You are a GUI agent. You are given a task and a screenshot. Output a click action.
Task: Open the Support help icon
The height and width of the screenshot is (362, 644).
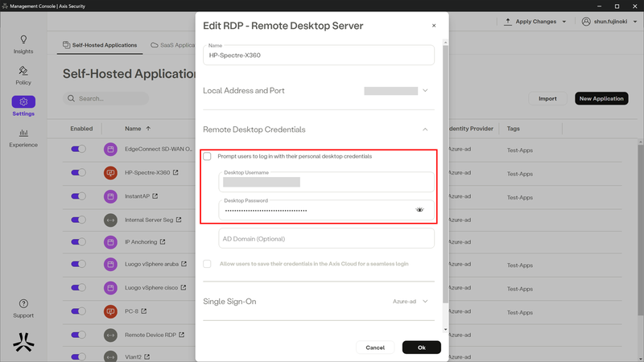(x=23, y=304)
